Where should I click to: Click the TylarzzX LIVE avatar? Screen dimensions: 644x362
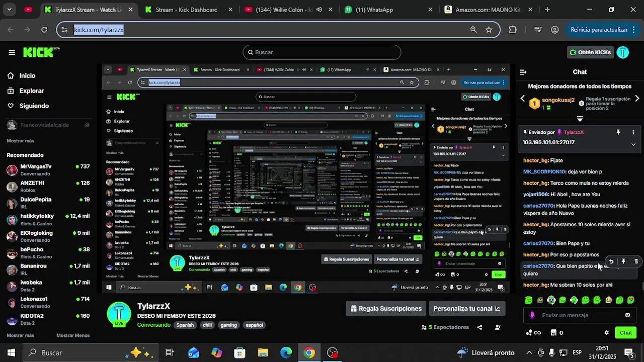(x=119, y=314)
